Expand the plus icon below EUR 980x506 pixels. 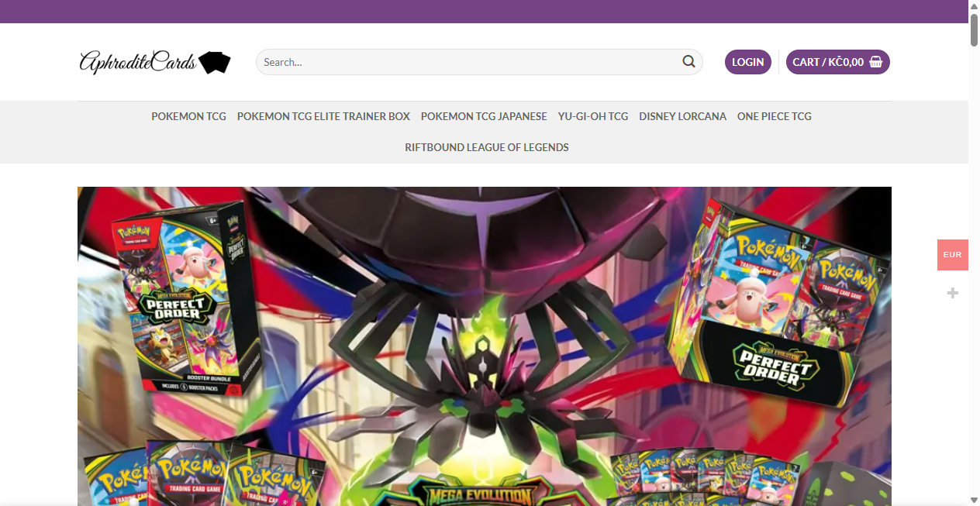point(953,293)
